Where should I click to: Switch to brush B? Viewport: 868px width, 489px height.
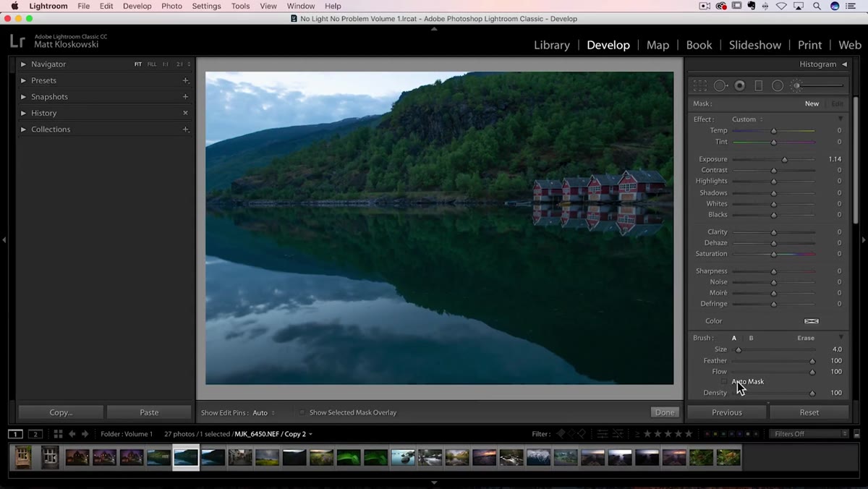pos(751,338)
